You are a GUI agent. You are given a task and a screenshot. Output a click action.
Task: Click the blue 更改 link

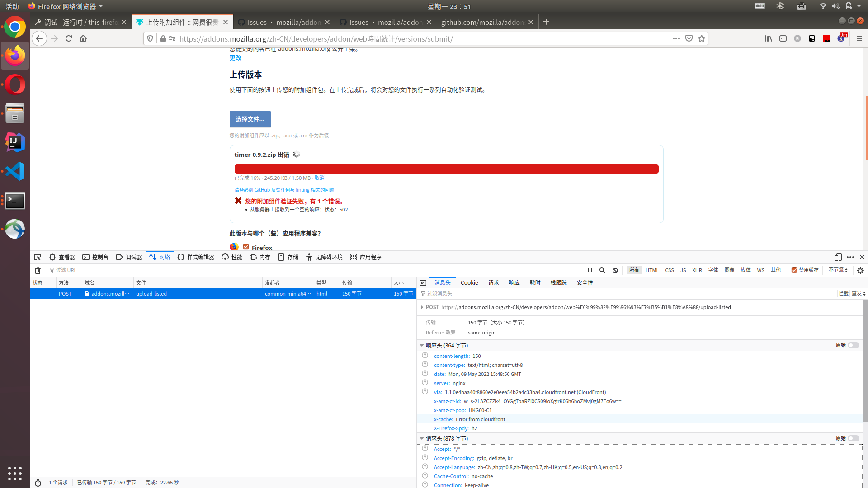[235, 57]
